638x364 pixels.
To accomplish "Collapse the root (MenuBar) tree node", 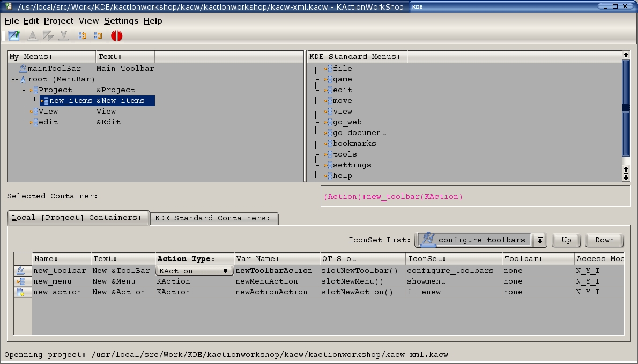I will [x=14, y=80].
